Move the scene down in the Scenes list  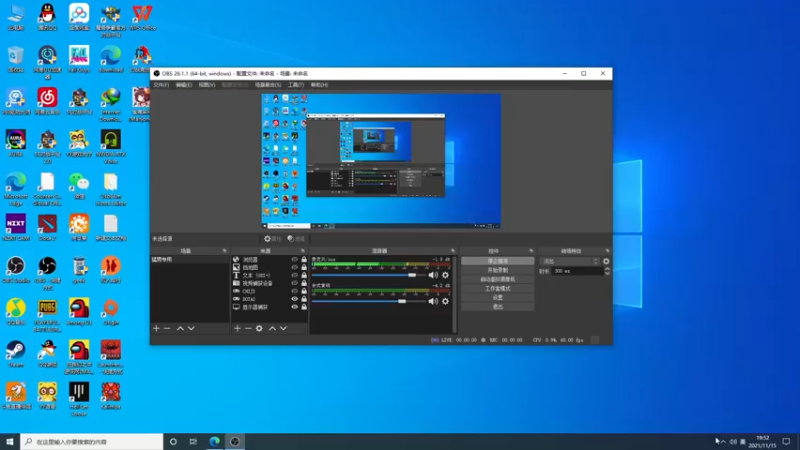(x=191, y=329)
